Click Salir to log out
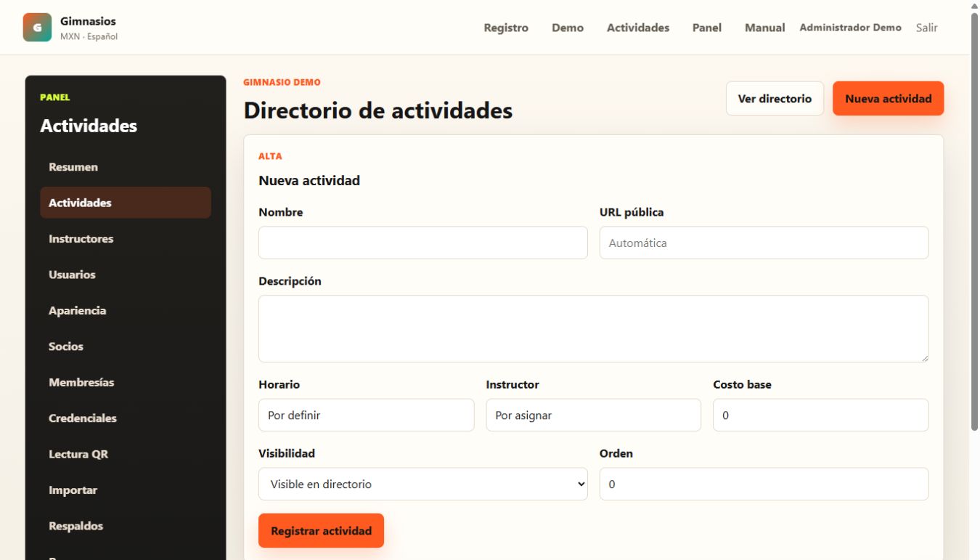Viewport: 980px width, 560px height. point(927,28)
